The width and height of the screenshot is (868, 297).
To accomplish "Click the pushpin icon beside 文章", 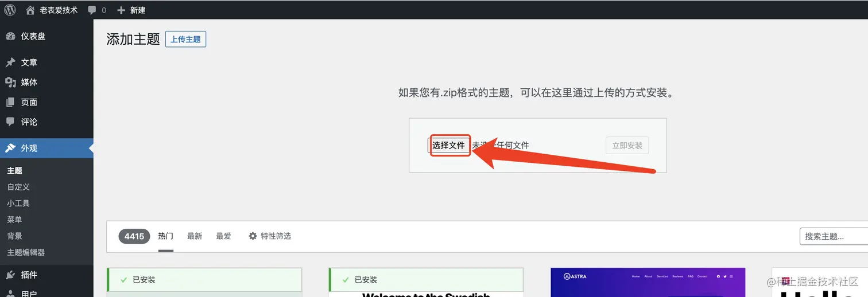I will point(10,62).
